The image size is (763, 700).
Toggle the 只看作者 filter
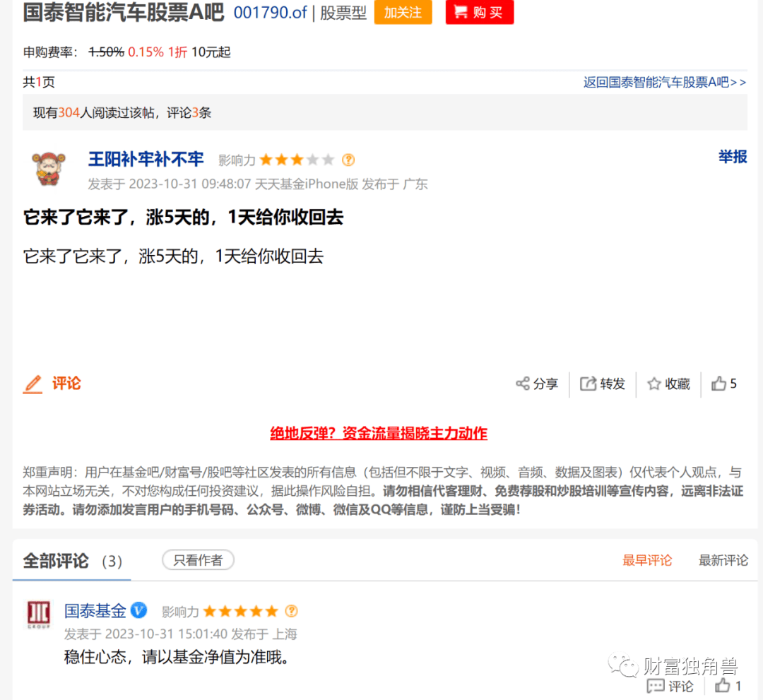click(198, 560)
